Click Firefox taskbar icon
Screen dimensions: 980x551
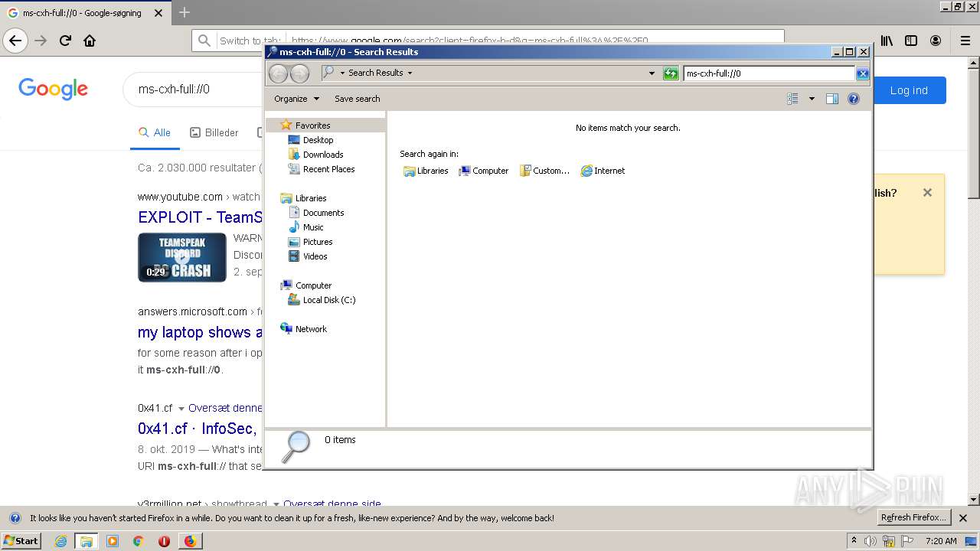point(190,541)
